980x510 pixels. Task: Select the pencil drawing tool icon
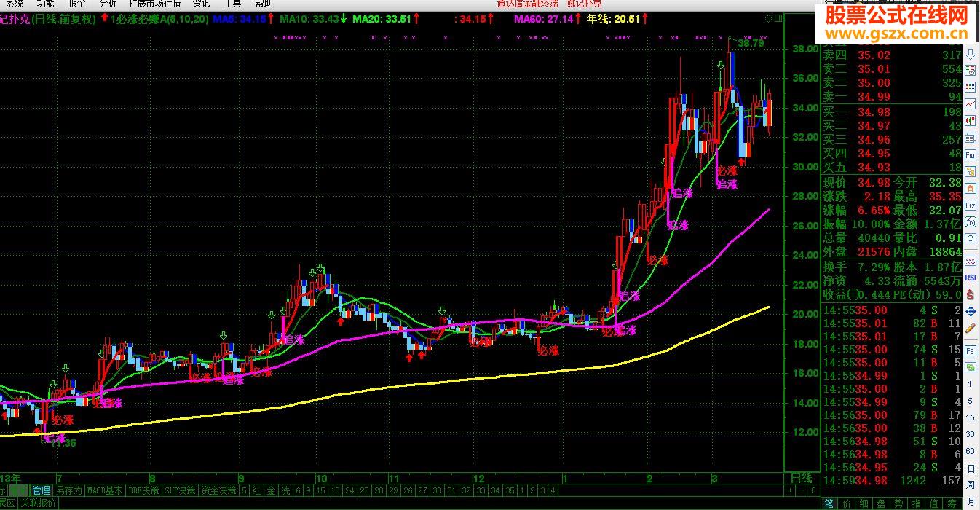pos(971,329)
